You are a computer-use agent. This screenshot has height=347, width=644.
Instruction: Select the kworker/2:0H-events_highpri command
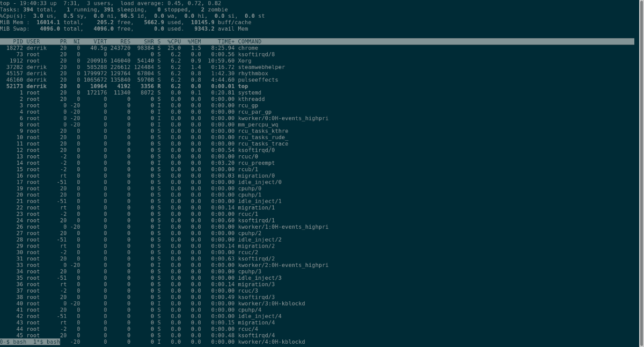pos(283,265)
